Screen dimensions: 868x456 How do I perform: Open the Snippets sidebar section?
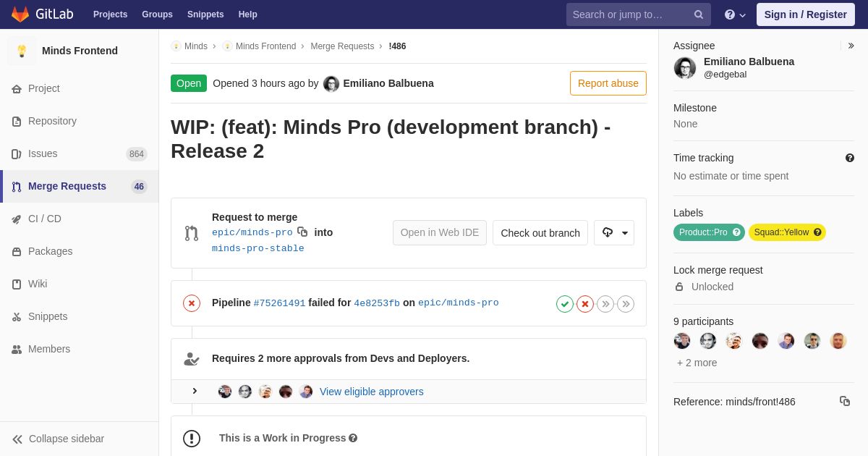point(80,316)
